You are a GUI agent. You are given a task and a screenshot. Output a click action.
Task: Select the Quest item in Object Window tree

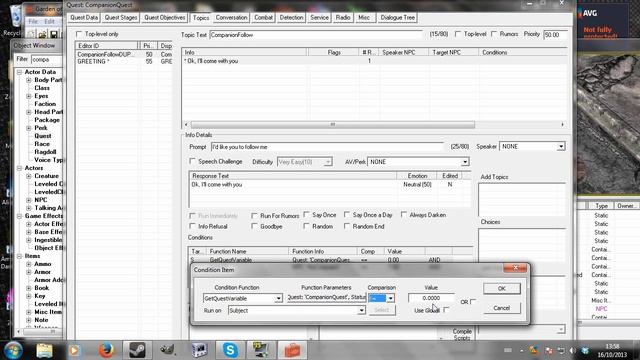coord(43,136)
